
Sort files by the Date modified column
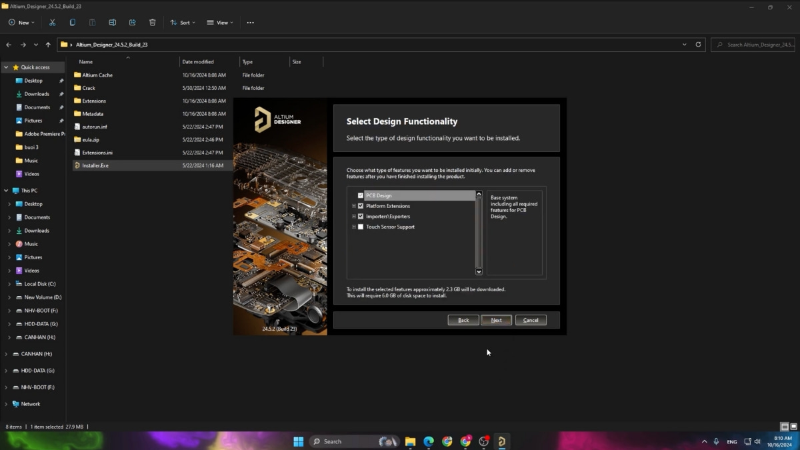[198, 62]
